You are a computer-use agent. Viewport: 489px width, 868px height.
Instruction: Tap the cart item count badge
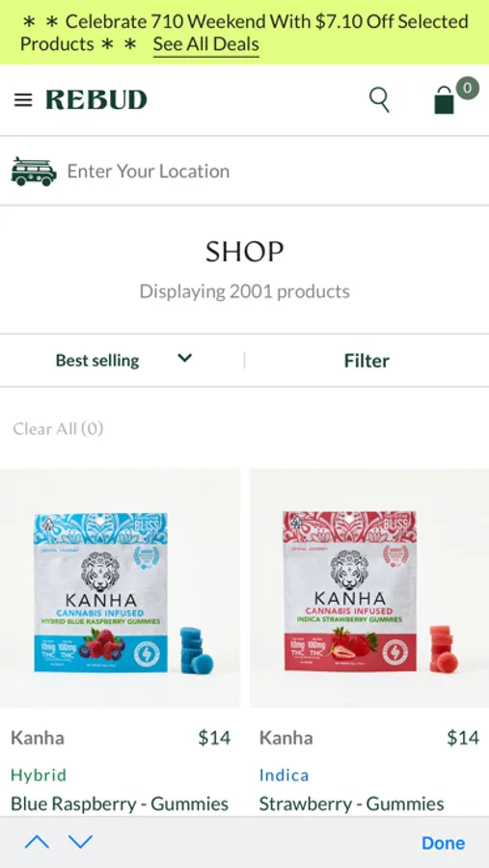pos(468,88)
